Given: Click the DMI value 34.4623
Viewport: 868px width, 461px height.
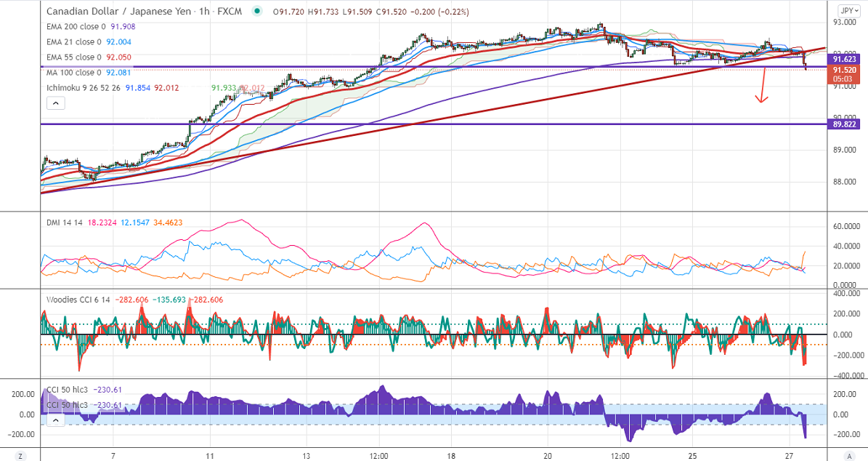Looking at the screenshot, I should point(169,223).
